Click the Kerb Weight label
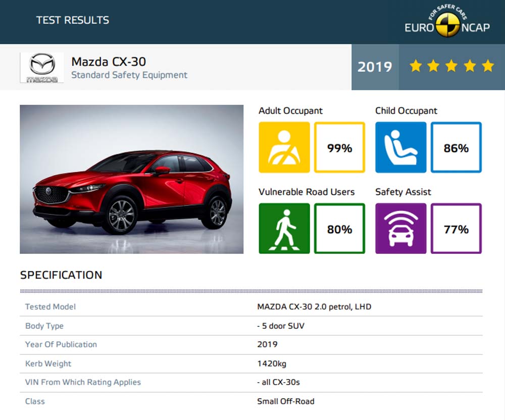The width and height of the screenshot is (505, 420). (48, 363)
